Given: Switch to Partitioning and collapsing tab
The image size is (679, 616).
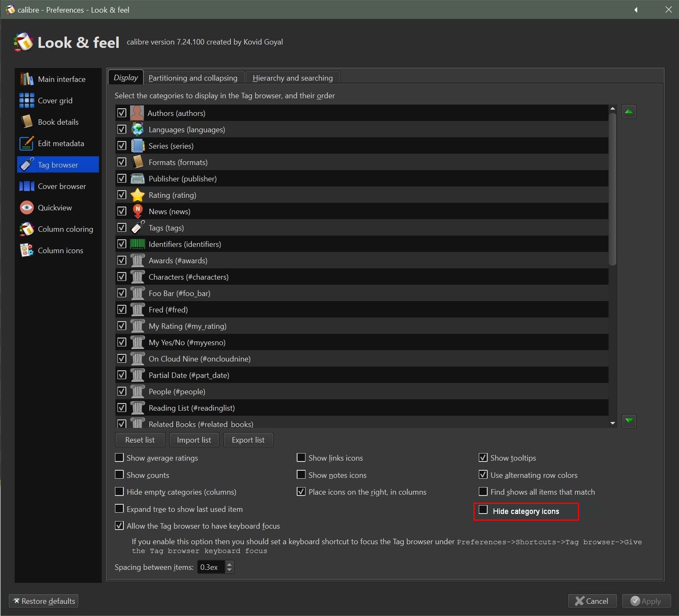Looking at the screenshot, I should (193, 78).
